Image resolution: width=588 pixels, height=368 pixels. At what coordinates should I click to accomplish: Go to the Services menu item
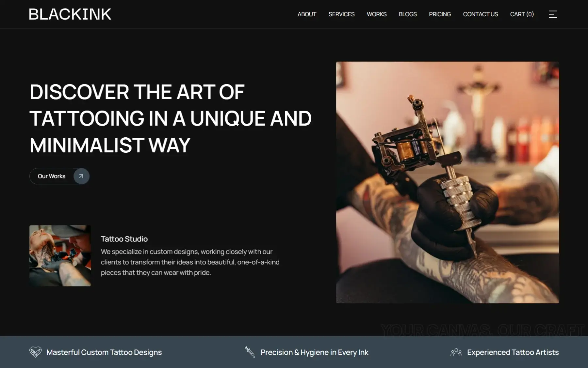tap(341, 14)
